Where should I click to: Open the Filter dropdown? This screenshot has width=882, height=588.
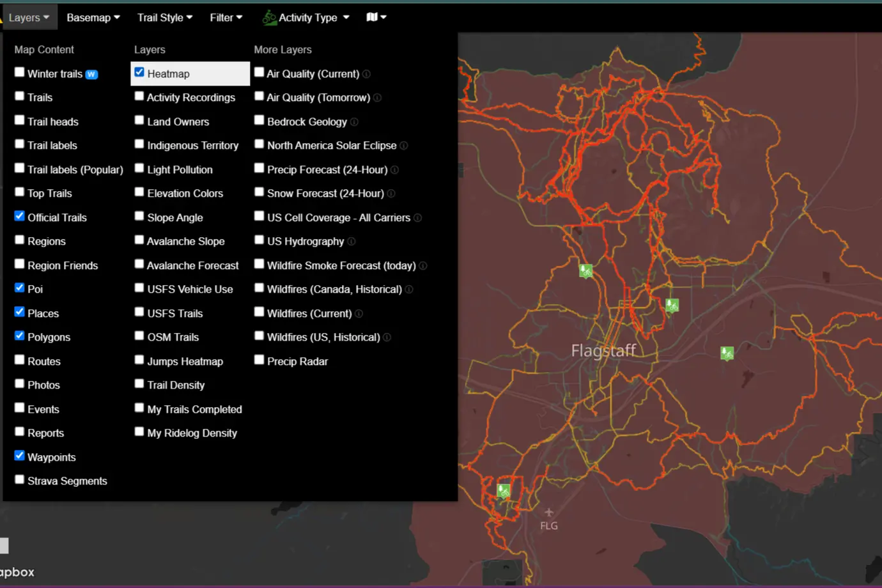[226, 17]
